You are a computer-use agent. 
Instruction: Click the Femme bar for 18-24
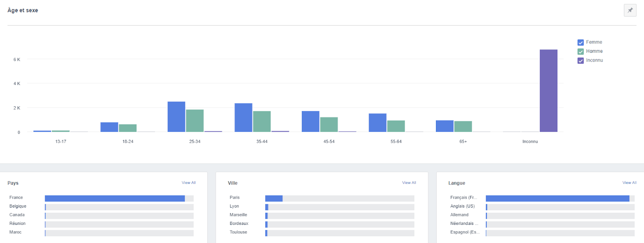click(x=109, y=127)
